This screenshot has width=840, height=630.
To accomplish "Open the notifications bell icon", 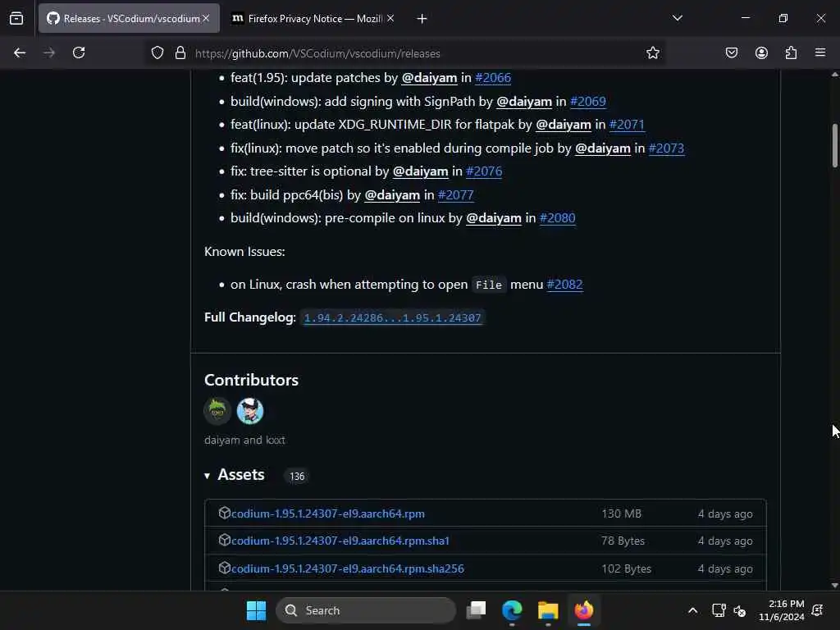I will tap(818, 610).
